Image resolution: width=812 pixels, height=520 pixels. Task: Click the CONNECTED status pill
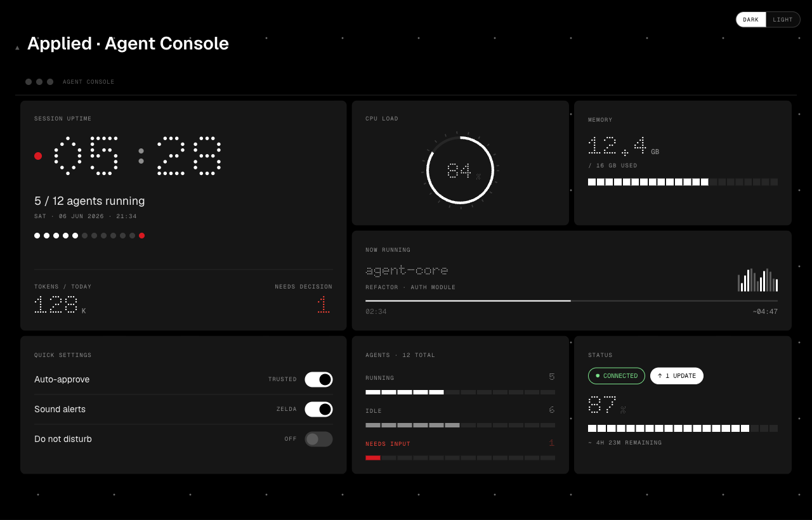[617, 376]
